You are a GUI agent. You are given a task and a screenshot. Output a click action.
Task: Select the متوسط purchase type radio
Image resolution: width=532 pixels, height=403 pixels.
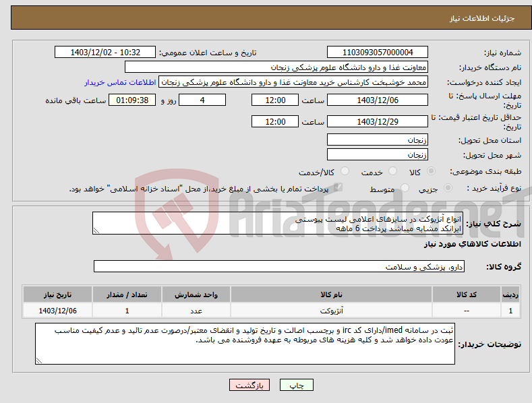pyautogui.click(x=405, y=187)
